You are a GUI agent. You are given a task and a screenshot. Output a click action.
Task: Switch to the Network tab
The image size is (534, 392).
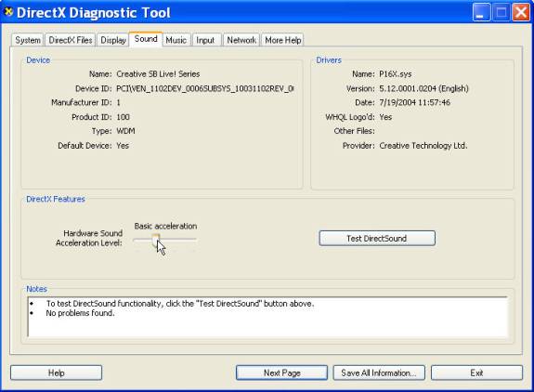(x=241, y=40)
